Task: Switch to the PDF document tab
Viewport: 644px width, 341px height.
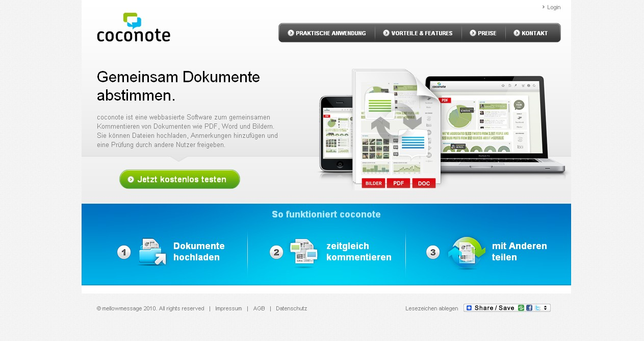Action: [398, 183]
